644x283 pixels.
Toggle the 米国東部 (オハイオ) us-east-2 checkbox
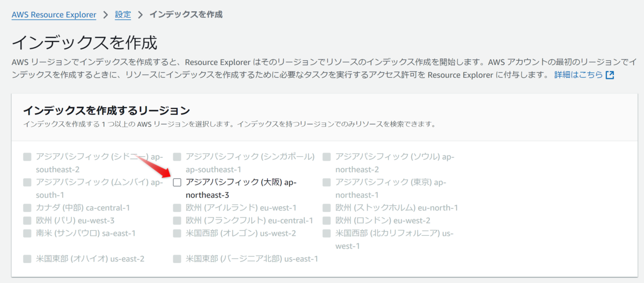pos(27,259)
